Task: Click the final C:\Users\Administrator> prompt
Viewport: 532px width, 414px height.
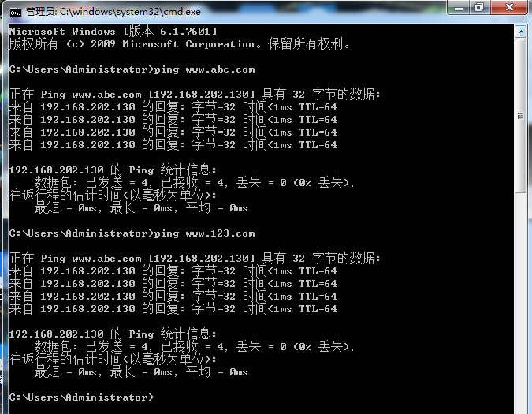Action: 81,397
